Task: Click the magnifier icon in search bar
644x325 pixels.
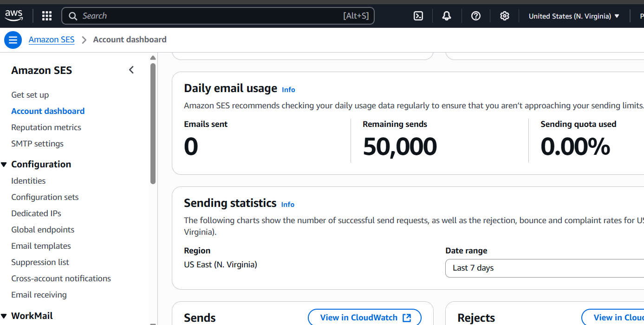Action: [x=73, y=16]
